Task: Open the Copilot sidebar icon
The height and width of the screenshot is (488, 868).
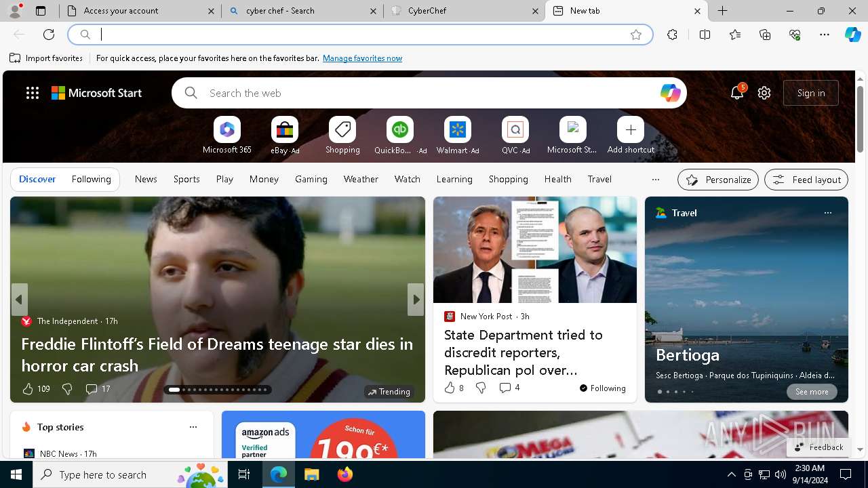Action: point(852,35)
